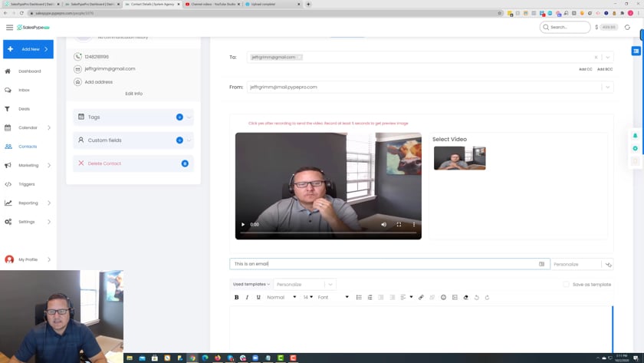Clear the To recipient with X
The height and width of the screenshot is (363, 644).
[x=596, y=57]
